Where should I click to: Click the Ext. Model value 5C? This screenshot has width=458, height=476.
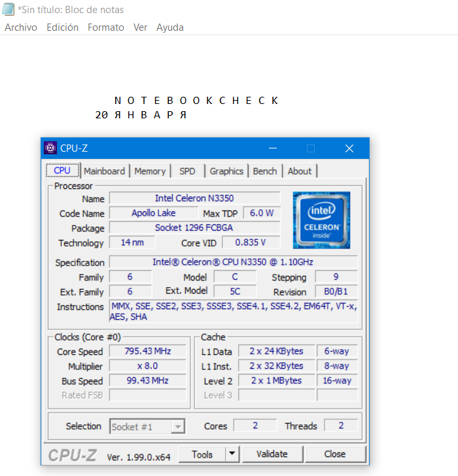pos(235,292)
